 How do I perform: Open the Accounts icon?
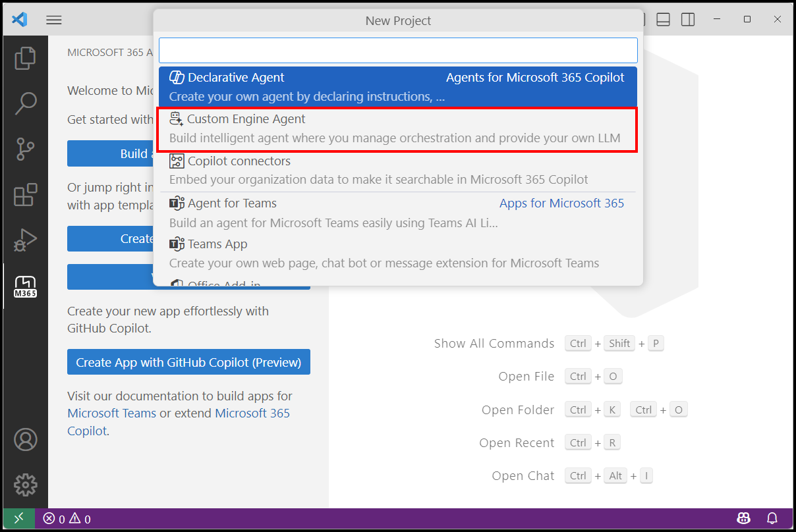coord(25,439)
